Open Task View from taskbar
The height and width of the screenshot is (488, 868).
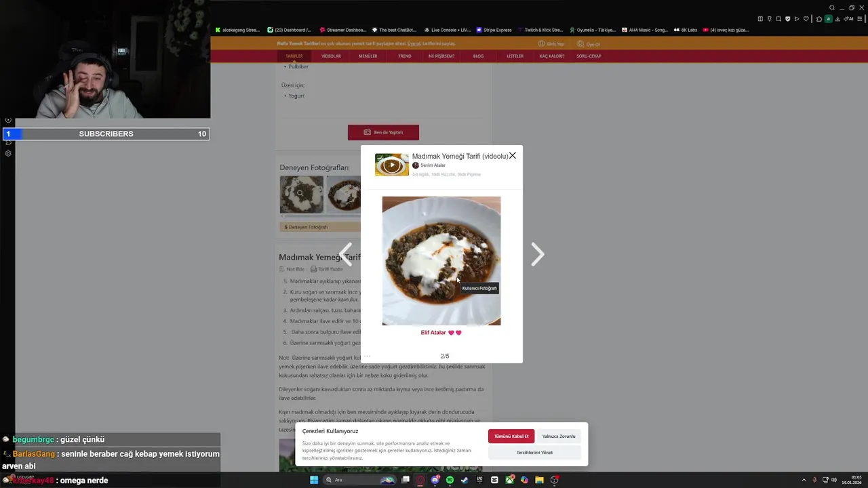pyautogui.click(x=406, y=480)
